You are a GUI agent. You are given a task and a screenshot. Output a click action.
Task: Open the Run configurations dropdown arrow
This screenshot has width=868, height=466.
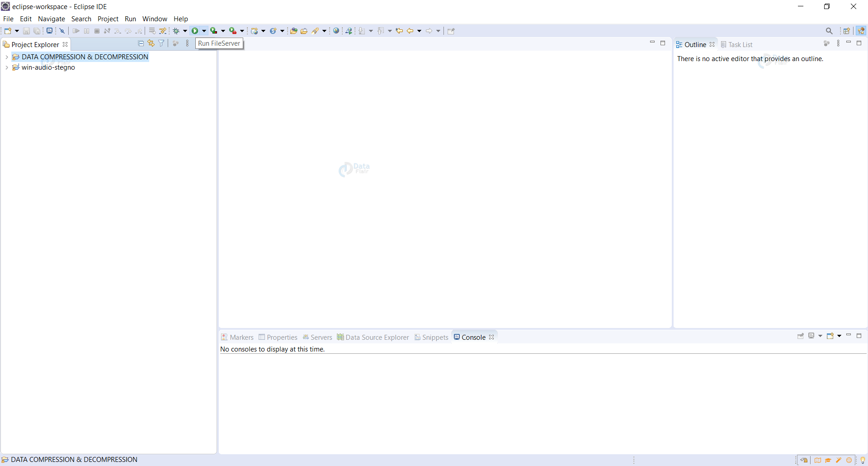point(204,31)
